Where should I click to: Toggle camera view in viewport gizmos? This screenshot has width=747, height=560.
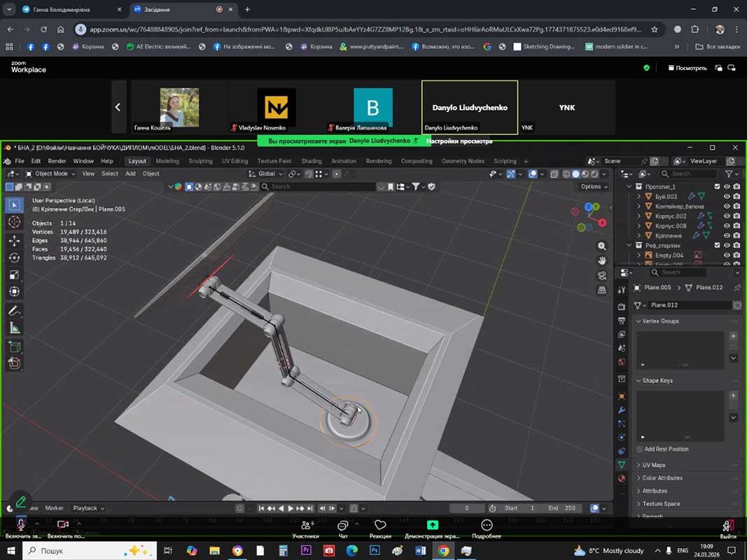click(602, 275)
